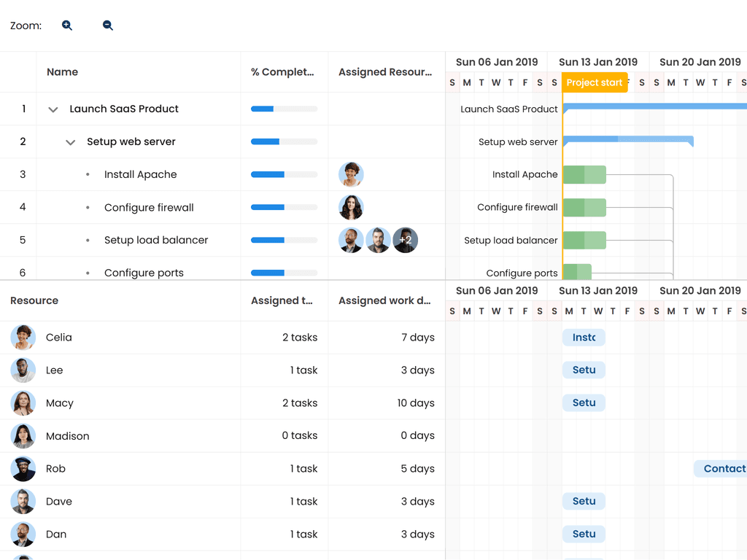This screenshot has width=747, height=560.
Task: Click Dave's avatar in the resource list
Action: click(23, 501)
